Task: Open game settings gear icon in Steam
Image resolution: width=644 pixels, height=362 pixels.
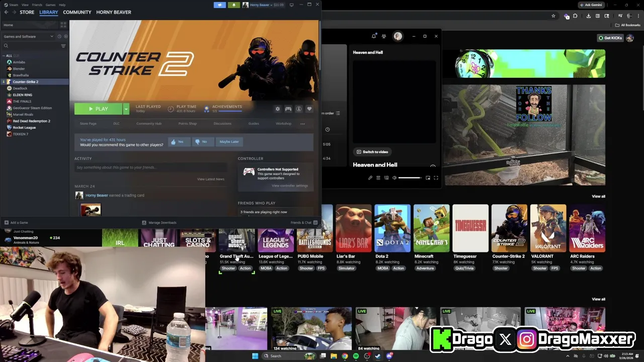Action: (x=277, y=109)
